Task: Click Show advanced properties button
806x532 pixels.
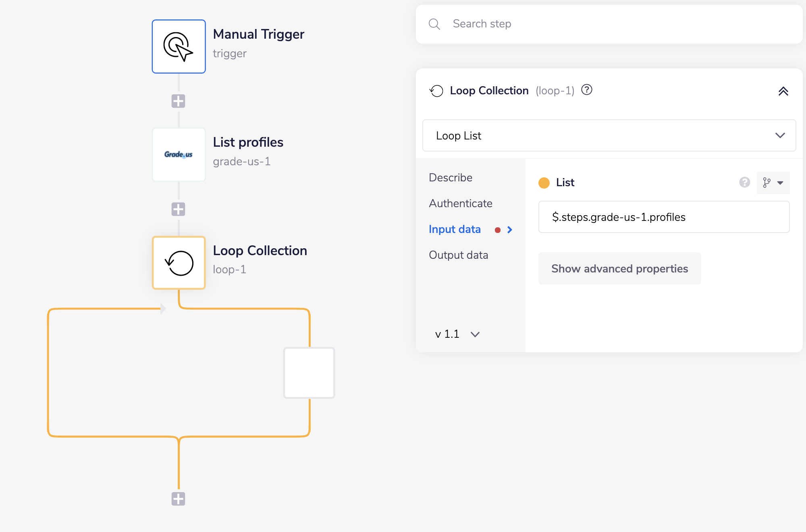Action: coord(619,269)
